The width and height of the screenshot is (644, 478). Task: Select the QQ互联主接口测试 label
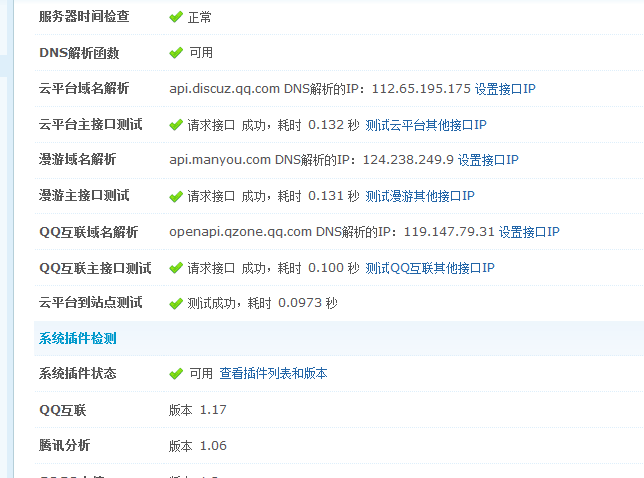pos(95,268)
